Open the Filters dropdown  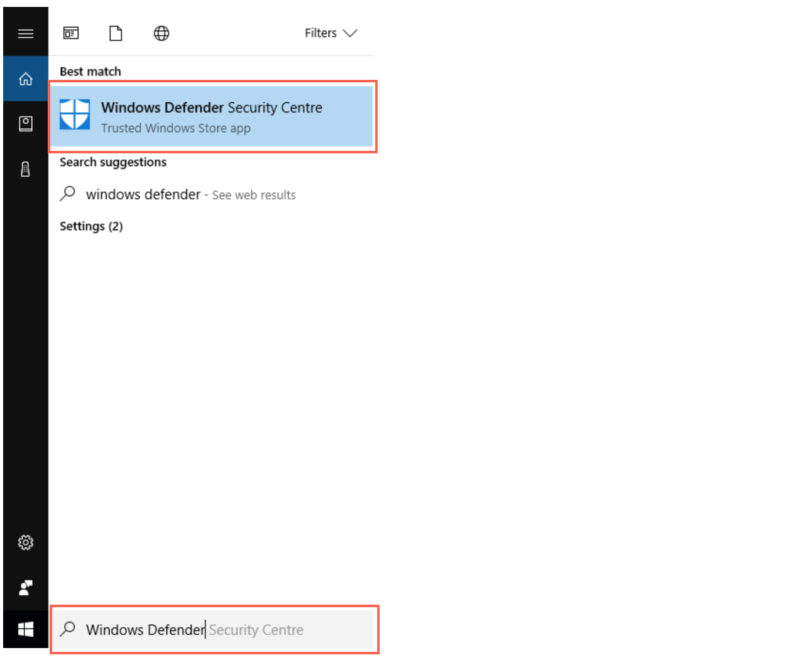[x=331, y=33]
